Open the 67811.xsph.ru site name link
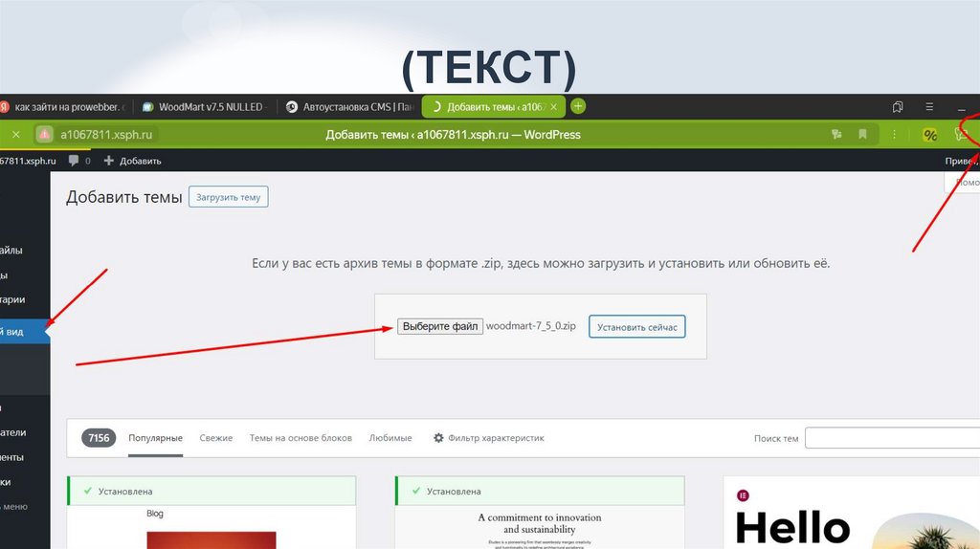 (28, 161)
